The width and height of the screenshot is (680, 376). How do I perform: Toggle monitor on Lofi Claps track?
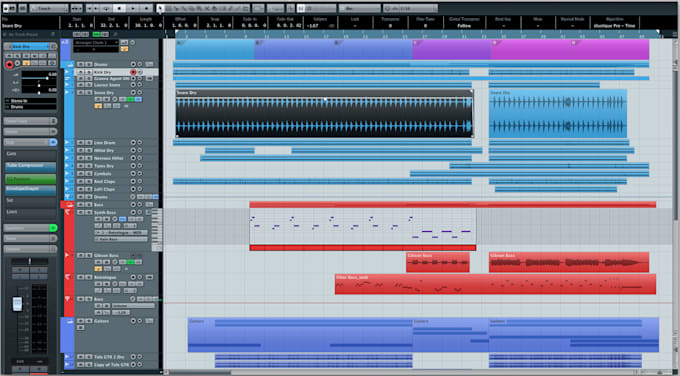[x=140, y=189]
